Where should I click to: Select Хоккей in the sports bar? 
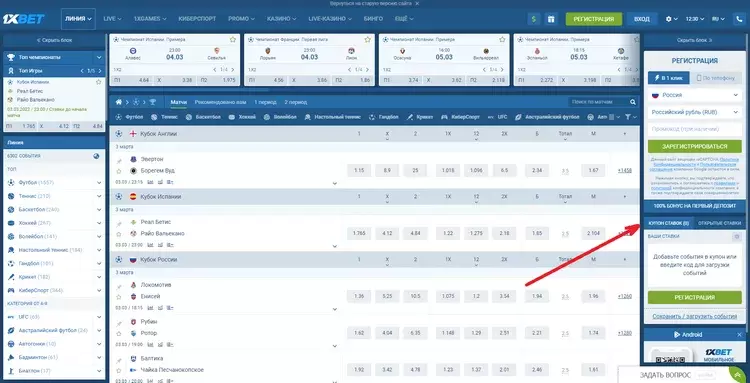click(242, 117)
